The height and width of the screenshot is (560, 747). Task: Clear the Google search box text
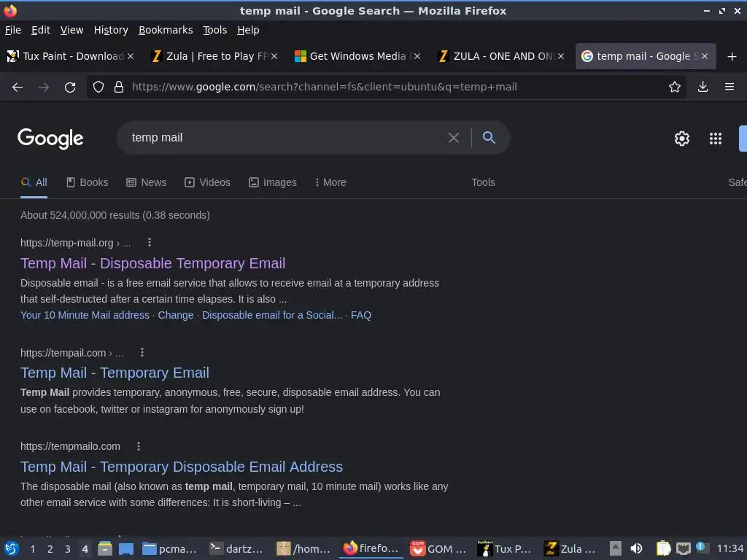coord(454,138)
